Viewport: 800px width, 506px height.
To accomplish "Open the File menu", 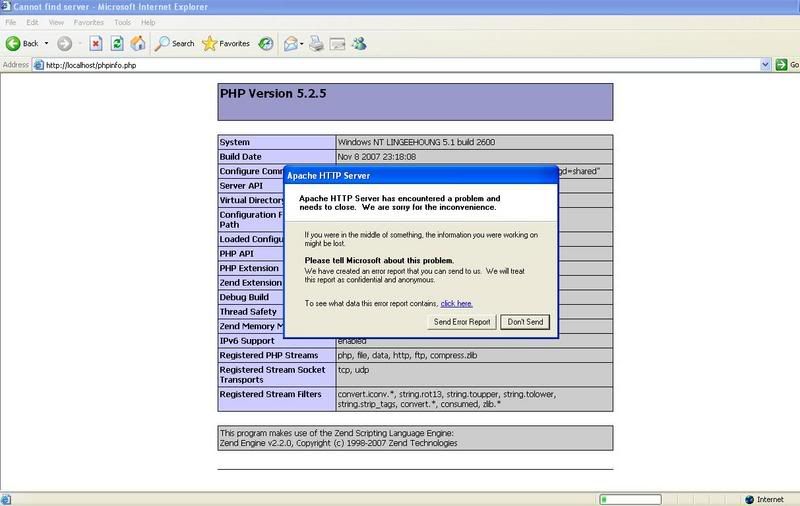I will [11, 21].
